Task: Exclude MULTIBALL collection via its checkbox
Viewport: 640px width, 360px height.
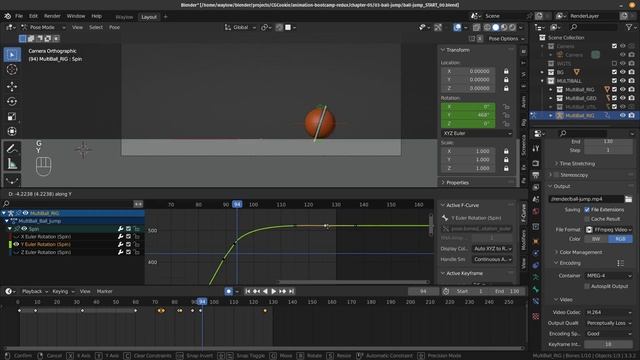Action: click(614, 80)
